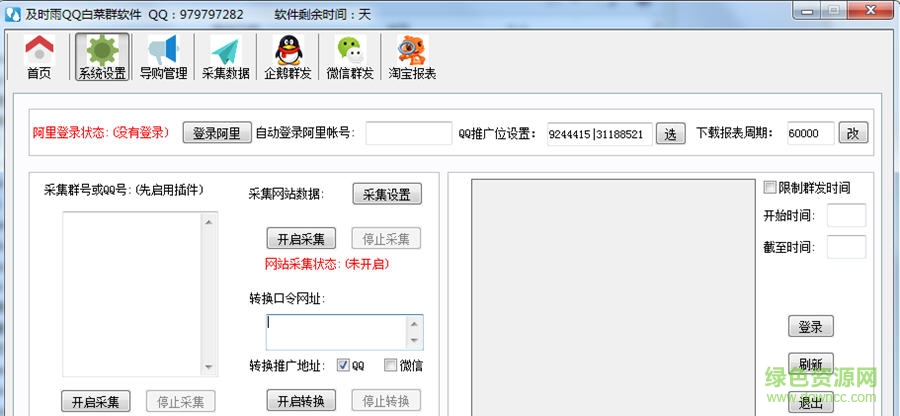Click scroll up arrow of group number list
The height and width of the screenshot is (416, 900).
[x=208, y=221]
